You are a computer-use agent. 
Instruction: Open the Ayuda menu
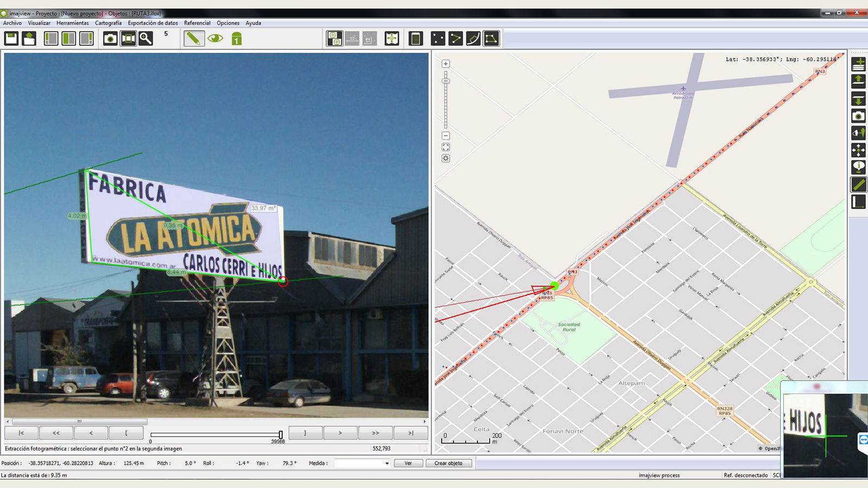click(x=253, y=23)
